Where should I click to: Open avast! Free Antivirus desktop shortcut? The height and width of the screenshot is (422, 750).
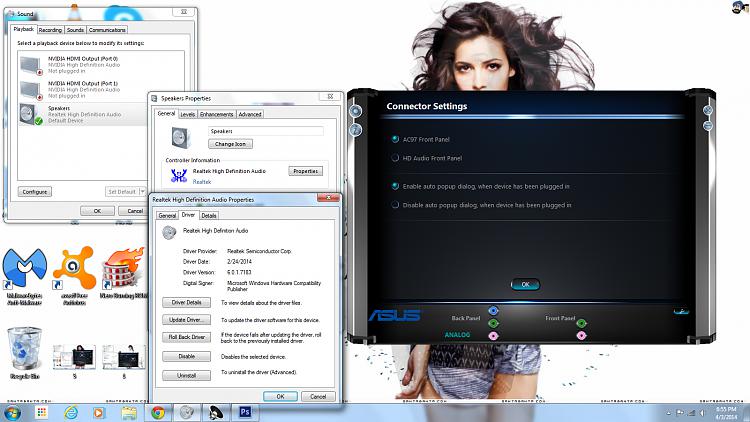pos(74,275)
